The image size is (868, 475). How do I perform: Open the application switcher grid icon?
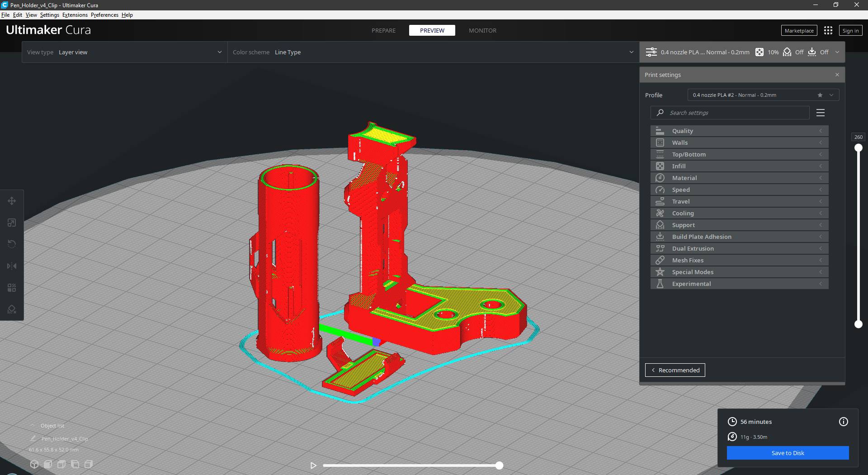(828, 30)
